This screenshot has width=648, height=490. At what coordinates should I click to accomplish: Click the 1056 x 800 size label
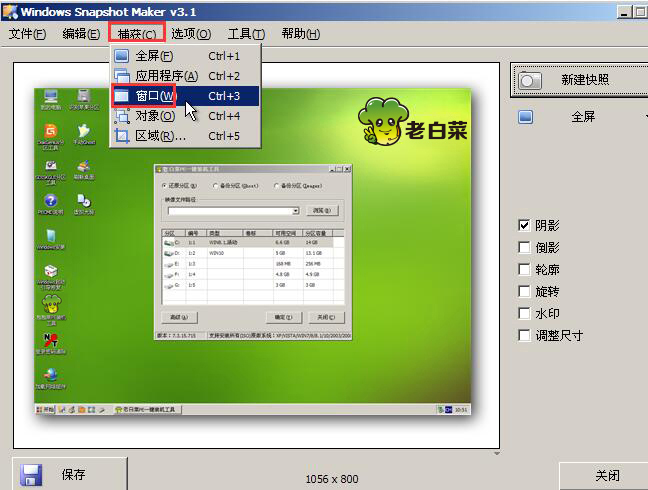pos(332,479)
